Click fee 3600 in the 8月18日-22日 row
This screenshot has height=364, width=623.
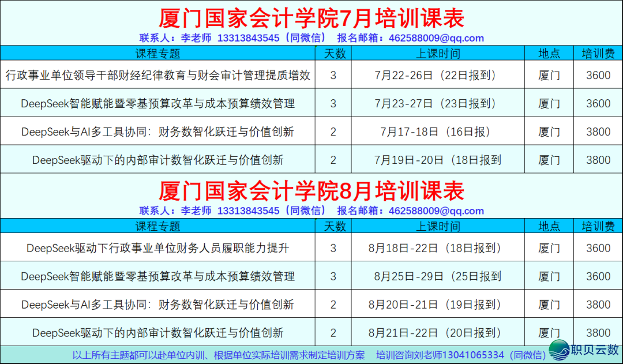click(x=598, y=248)
